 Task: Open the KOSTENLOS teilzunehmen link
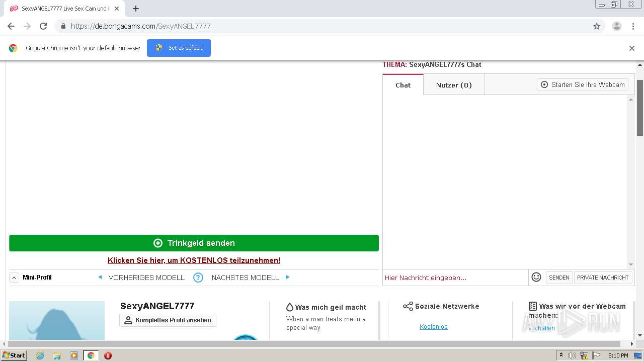pos(194,260)
